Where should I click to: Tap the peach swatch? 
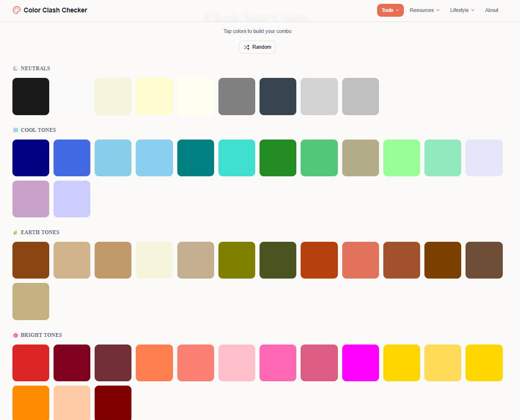coord(72,403)
